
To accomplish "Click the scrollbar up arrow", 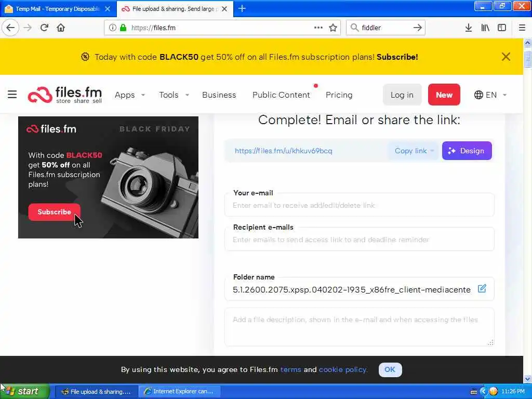I will (x=527, y=43).
